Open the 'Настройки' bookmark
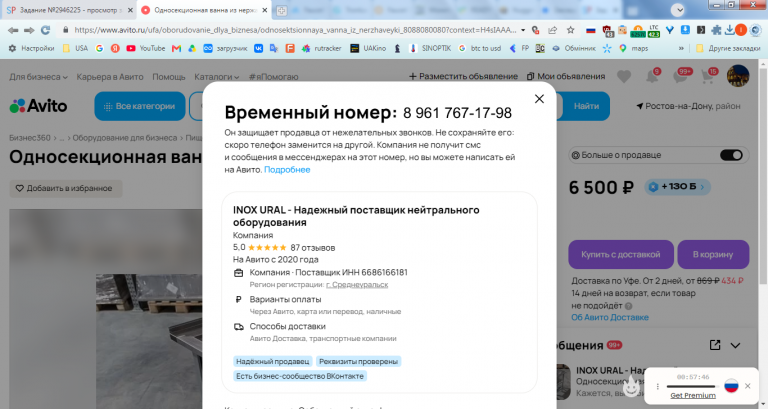 (32, 48)
